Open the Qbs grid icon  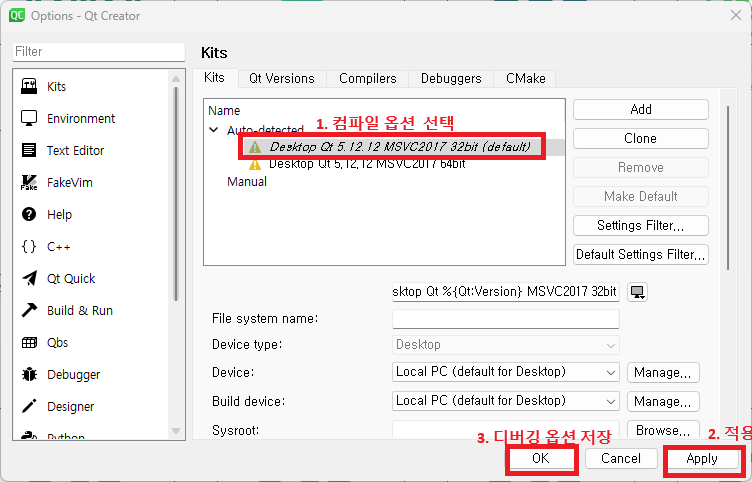tap(29, 342)
